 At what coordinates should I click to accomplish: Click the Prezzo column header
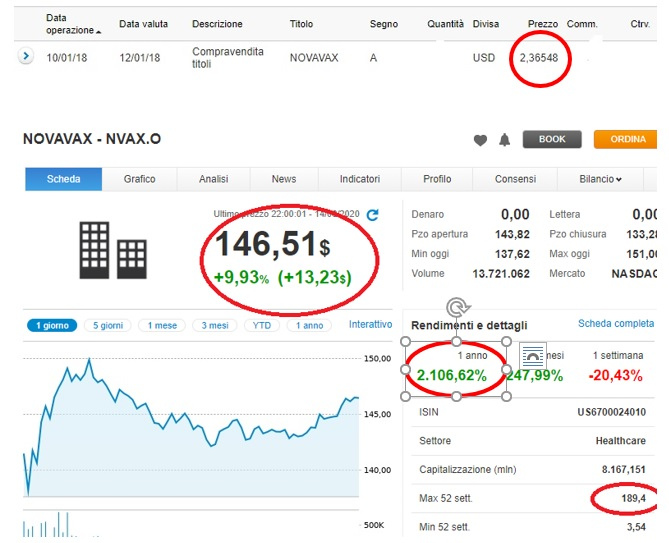(543, 24)
